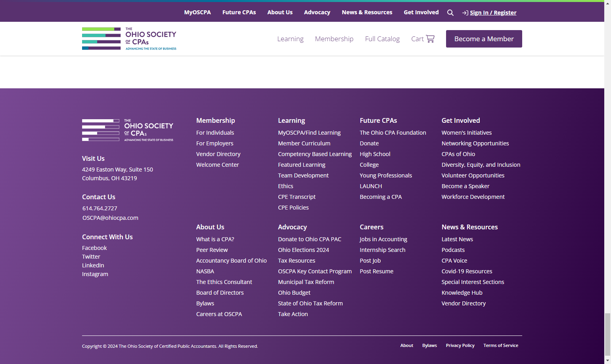Viewport: 611px width, 364px height.
Task: Click the Post Resume link
Action: 377,271
